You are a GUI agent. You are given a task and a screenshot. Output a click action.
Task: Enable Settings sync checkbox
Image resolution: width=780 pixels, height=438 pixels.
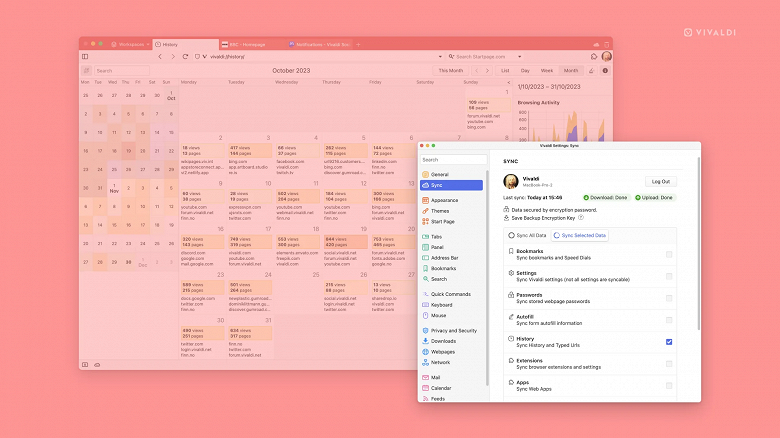pyautogui.click(x=669, y=276)
